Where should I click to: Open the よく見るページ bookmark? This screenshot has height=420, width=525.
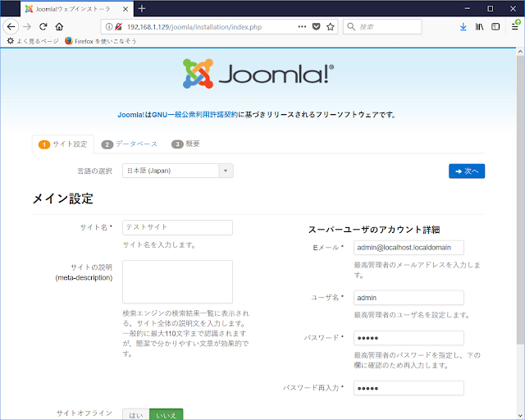(33, 41)
